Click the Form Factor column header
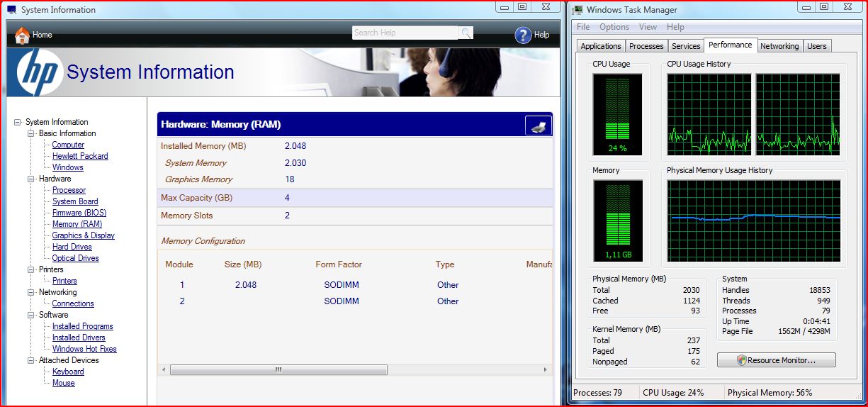868x407 pixels. [339, 264]
